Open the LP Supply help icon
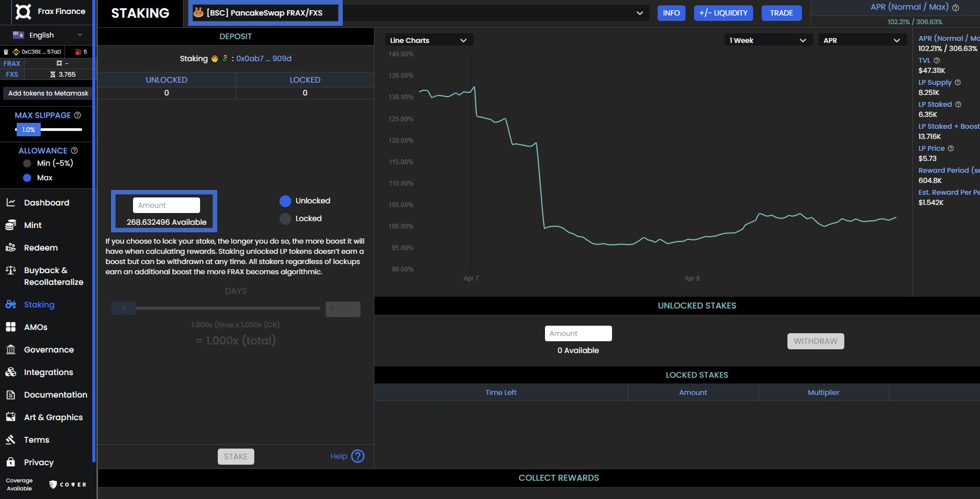The width and height of the screenshot is (980, 499). 957,83
